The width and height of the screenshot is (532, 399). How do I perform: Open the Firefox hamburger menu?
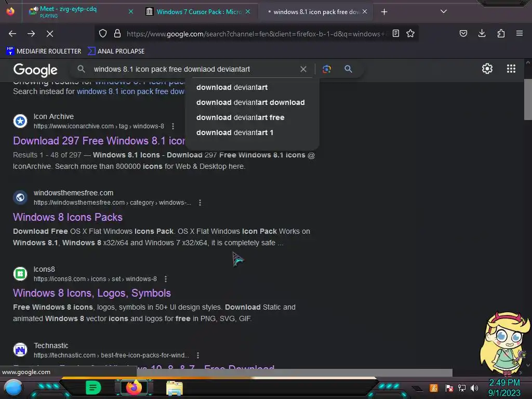click(x=520, y=33)
